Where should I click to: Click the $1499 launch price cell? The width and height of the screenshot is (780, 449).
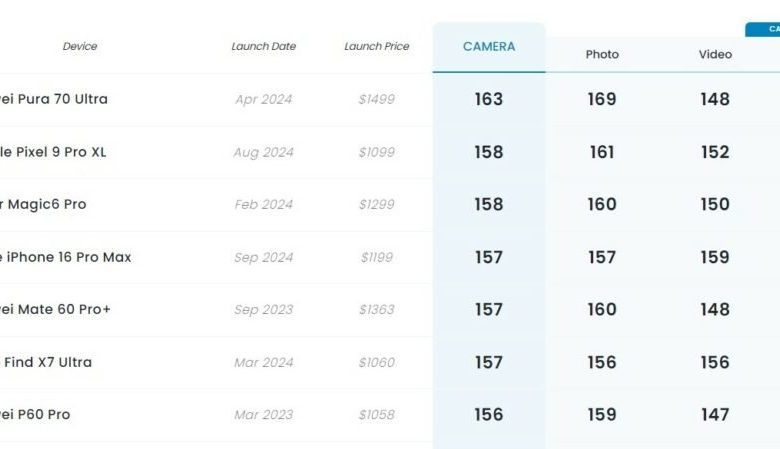(377, 99)
